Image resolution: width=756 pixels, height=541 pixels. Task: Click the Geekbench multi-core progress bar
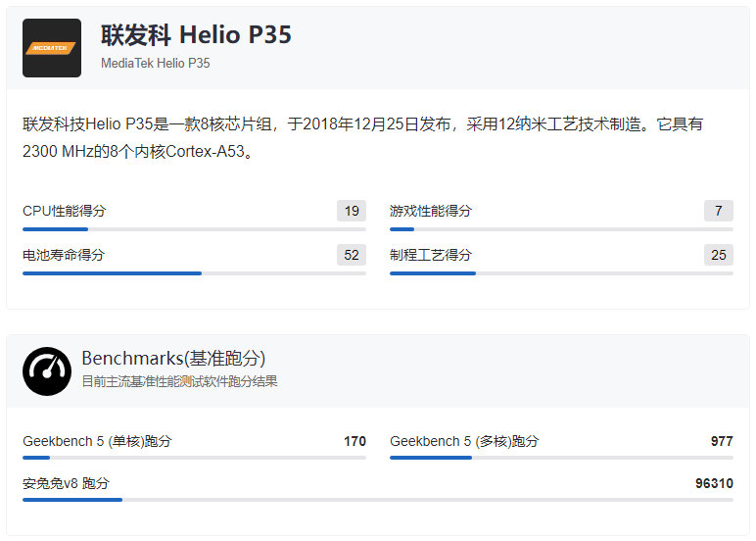(561, 458)
